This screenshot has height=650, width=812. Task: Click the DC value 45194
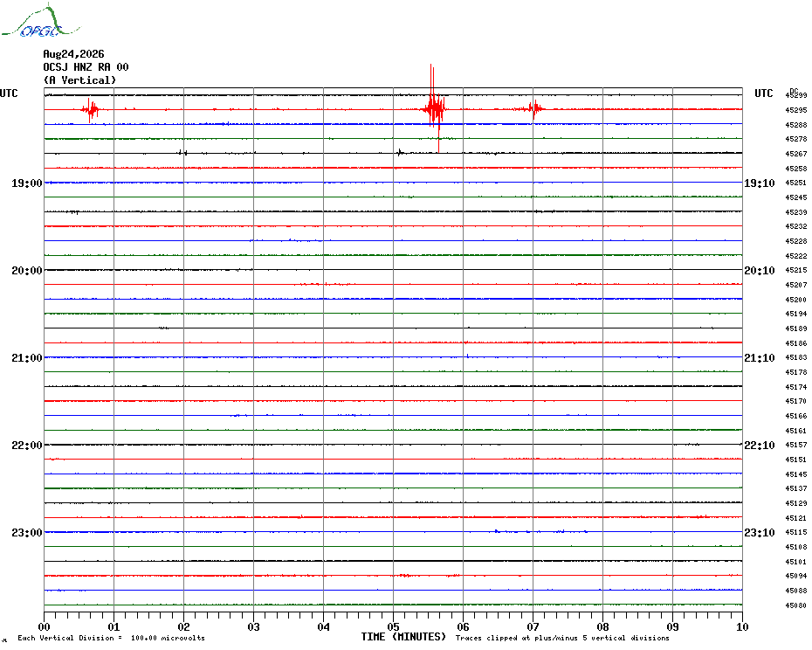click(x=796, y=314)
